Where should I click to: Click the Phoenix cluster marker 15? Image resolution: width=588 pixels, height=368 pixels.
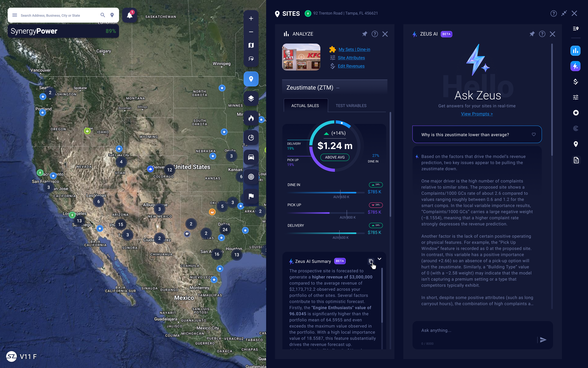(121, 224)
